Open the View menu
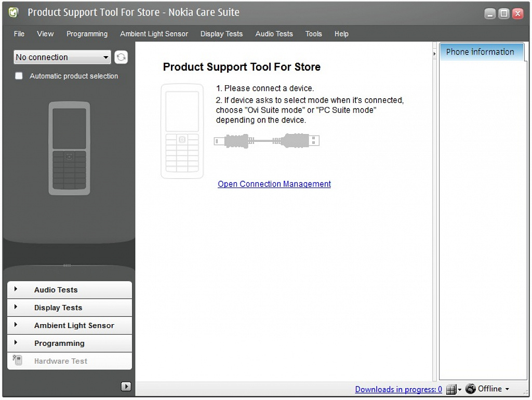The image size is (532, 400). click(x=45, y=34)
